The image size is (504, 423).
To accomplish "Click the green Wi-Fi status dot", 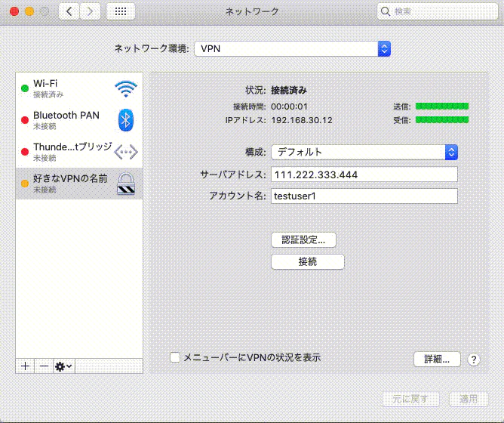I will tap(25, 88).
